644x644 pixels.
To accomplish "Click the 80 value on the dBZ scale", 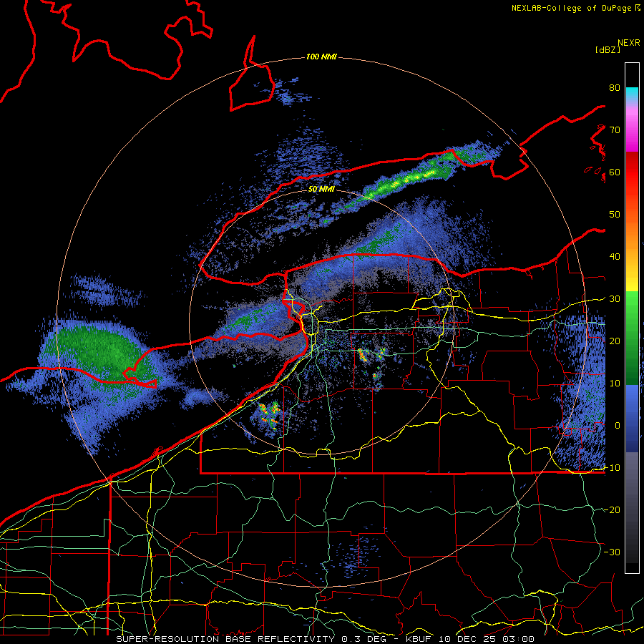I will [x=615, y=88].
